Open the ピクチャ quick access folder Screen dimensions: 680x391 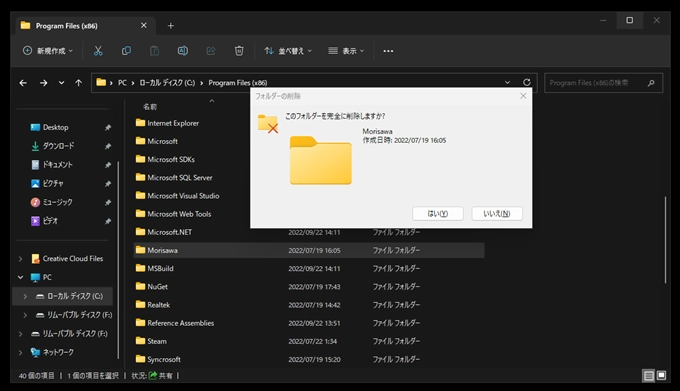(47, 183)
